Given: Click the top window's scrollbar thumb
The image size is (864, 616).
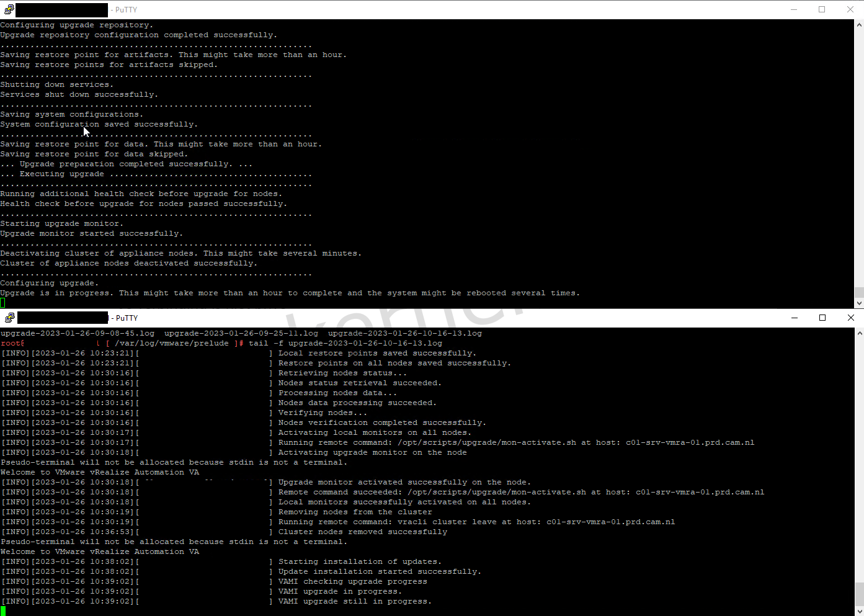Looking at the screenshot, I should point(859,292).
